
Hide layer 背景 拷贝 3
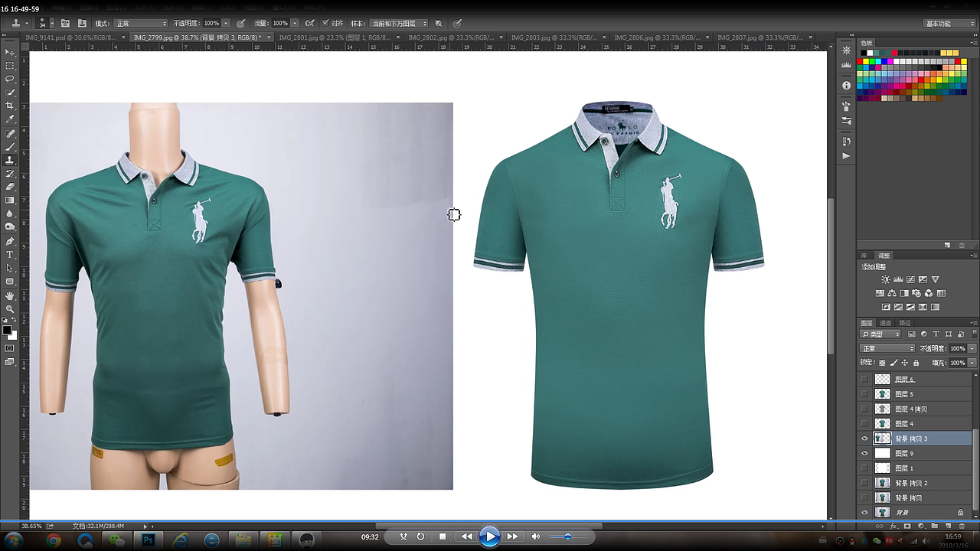(865, 439)
